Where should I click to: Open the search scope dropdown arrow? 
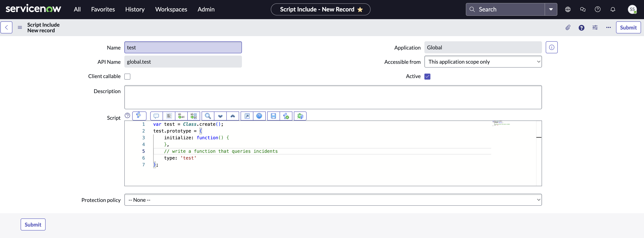551,10
